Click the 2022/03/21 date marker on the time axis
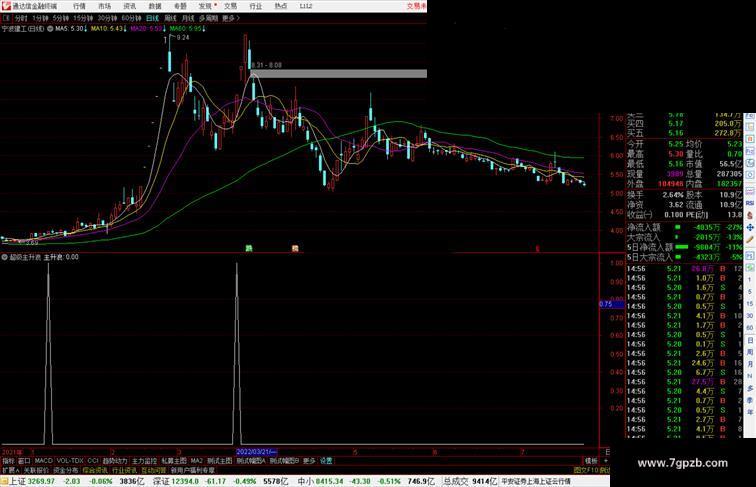Screen dimensions: 756x487 tap(256, 452)
